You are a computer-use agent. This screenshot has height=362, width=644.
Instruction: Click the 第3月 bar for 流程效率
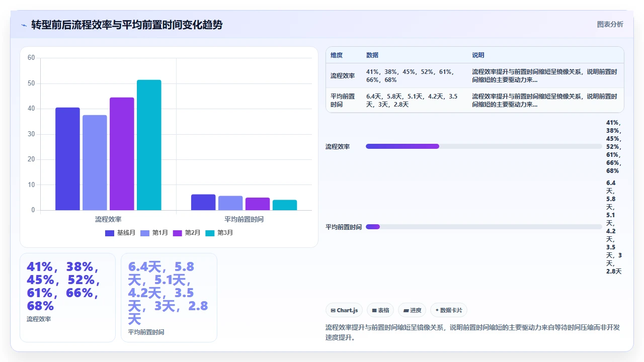pyautogui.click(x=149, y=145)
